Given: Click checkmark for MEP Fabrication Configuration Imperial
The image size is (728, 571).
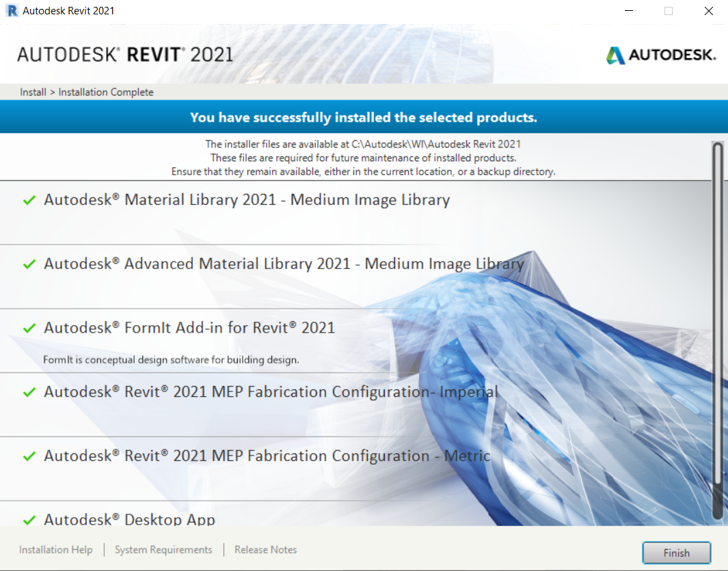Looking at the screenshot, I should (x=28, y=391).
